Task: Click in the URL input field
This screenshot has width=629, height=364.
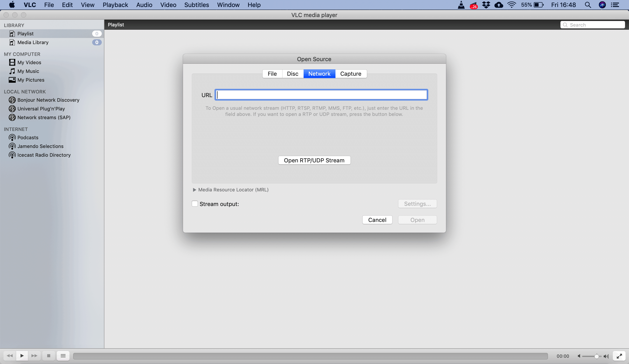Action: click(x=321, y=95)
